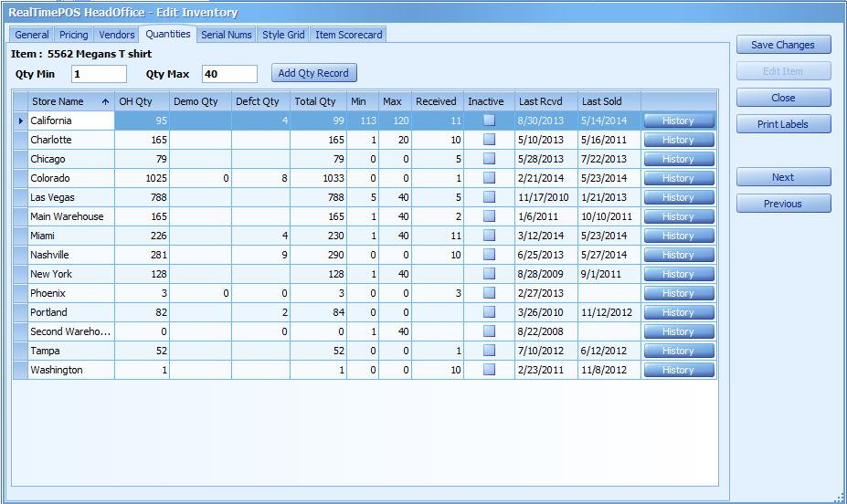Screen dimensions: 847x504
Task: Switch to the Pricing tab
Action: click(x=74, y=35)
